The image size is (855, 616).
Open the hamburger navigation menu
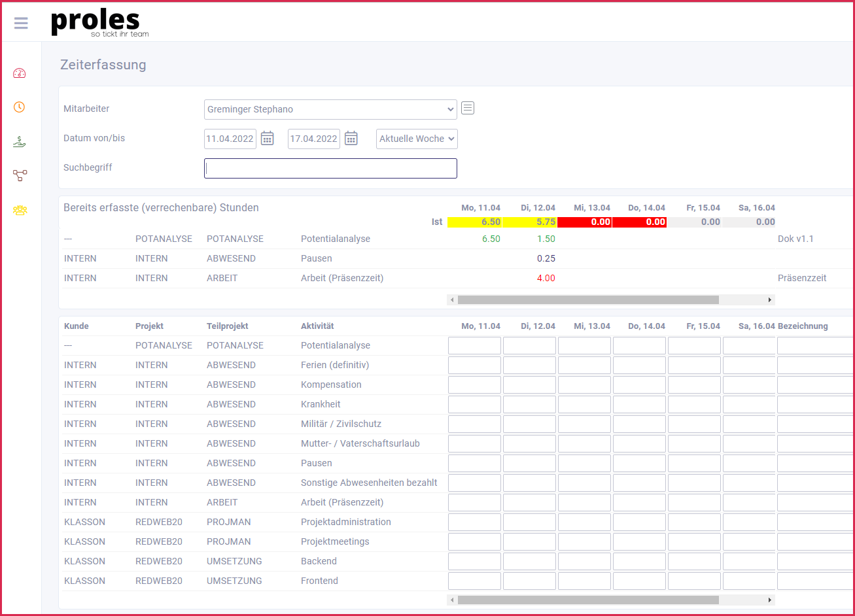[x=21, y=23]
